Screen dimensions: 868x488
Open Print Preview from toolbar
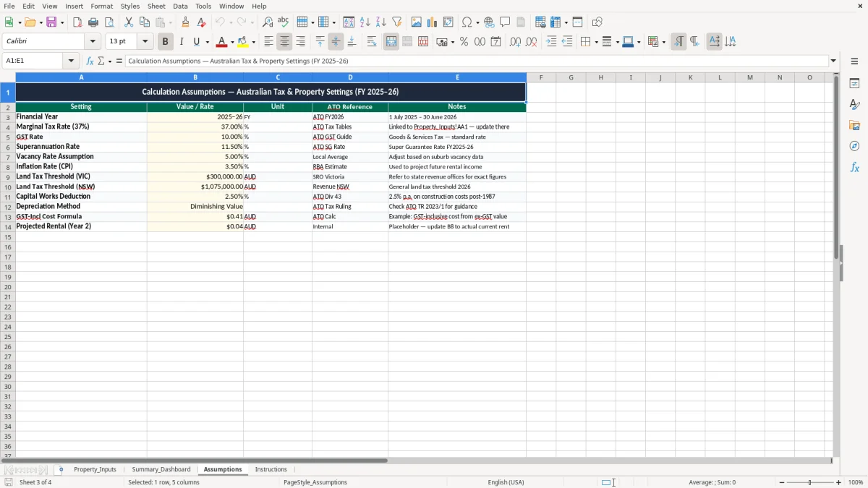point(109,22)
